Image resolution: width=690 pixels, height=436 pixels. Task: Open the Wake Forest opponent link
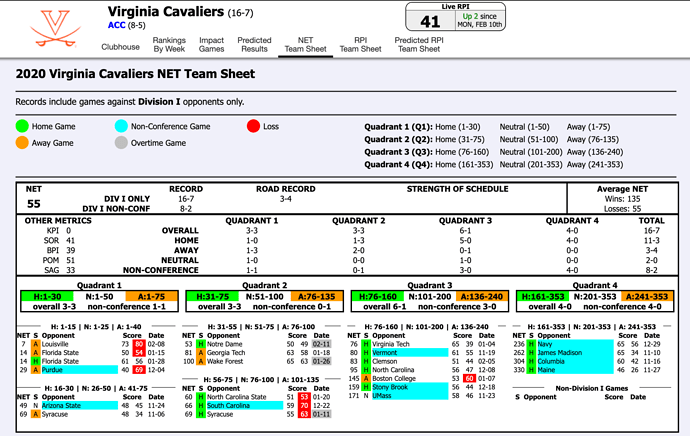pyautogui.click(x=225, y=361)
